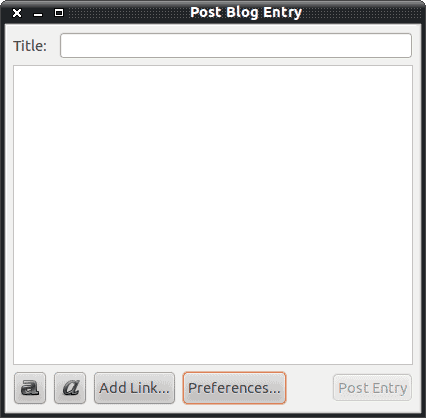Submit the blog post with Post Entry
Image resolution: width=426 pixels, height=418 pixels.
pos(372,388)
